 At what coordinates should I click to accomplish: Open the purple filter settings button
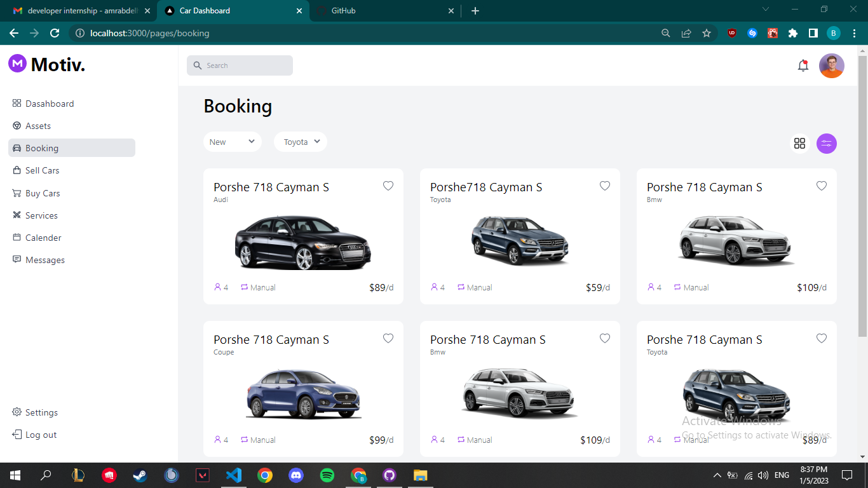pyautogui.click(x=827, y=144)
